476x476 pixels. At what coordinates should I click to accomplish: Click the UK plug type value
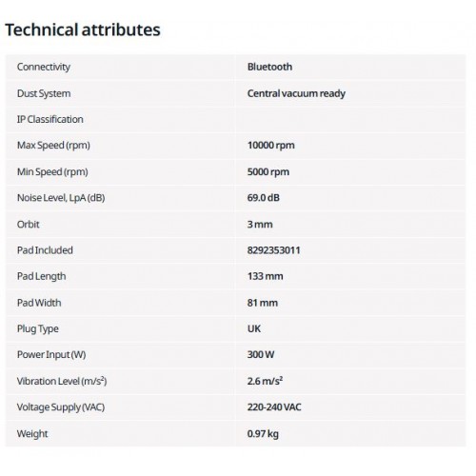pos(254,328)
